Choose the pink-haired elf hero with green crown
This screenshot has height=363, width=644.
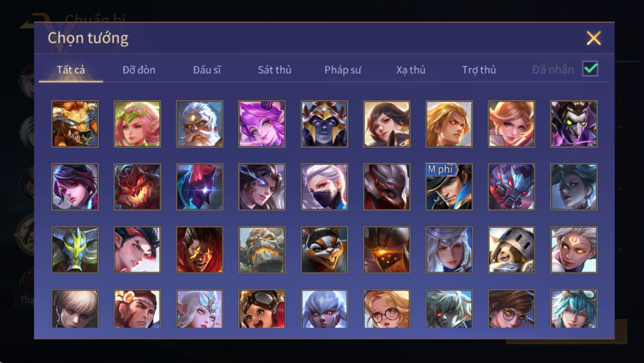(137, 123)
